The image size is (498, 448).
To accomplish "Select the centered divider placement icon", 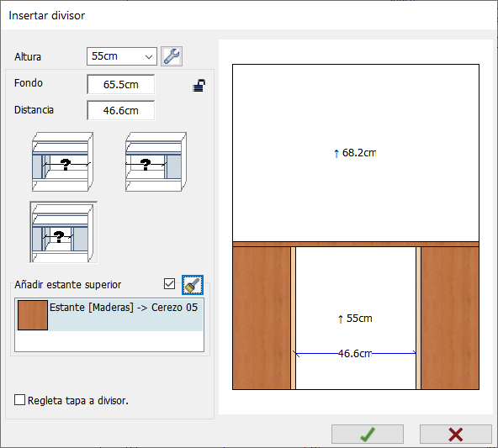I will click(x=64, y=232).
